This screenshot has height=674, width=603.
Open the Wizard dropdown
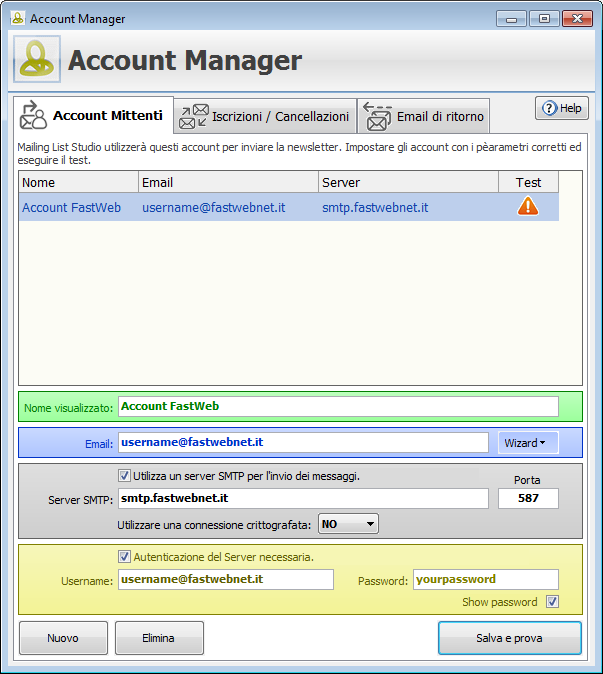pyautogui.click(x=528, y=443)
